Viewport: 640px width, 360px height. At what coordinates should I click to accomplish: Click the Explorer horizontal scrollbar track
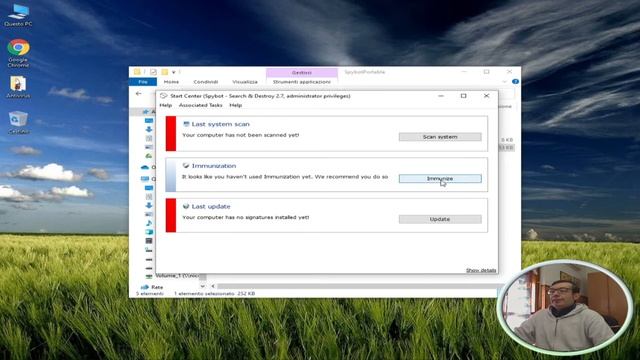(x=357, y=287)
